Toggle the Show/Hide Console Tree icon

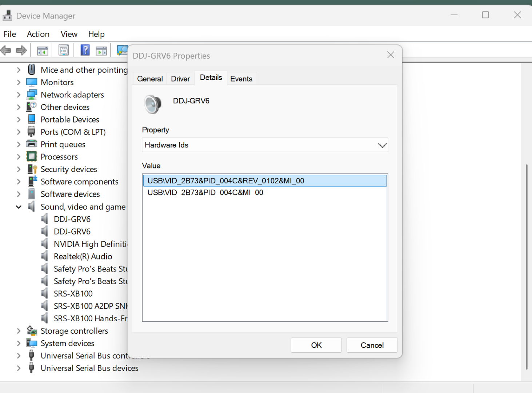(43, 51)
